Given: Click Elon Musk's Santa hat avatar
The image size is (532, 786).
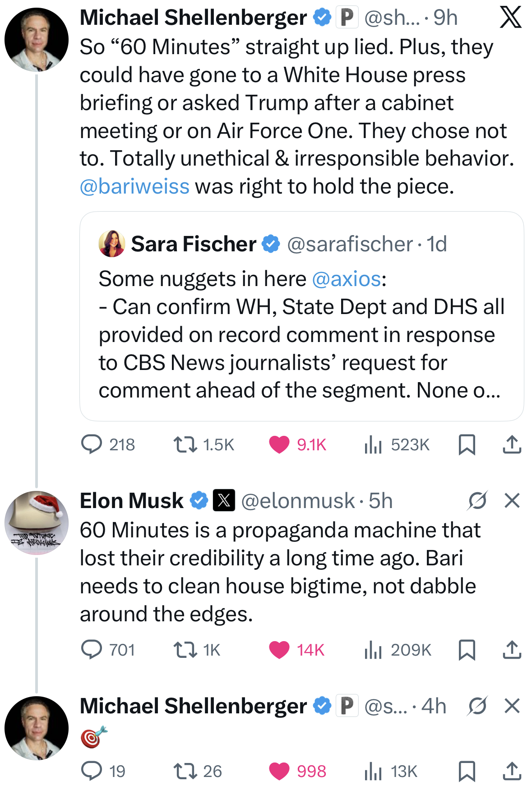Looking at the screenshot, I should pos(37,522).
